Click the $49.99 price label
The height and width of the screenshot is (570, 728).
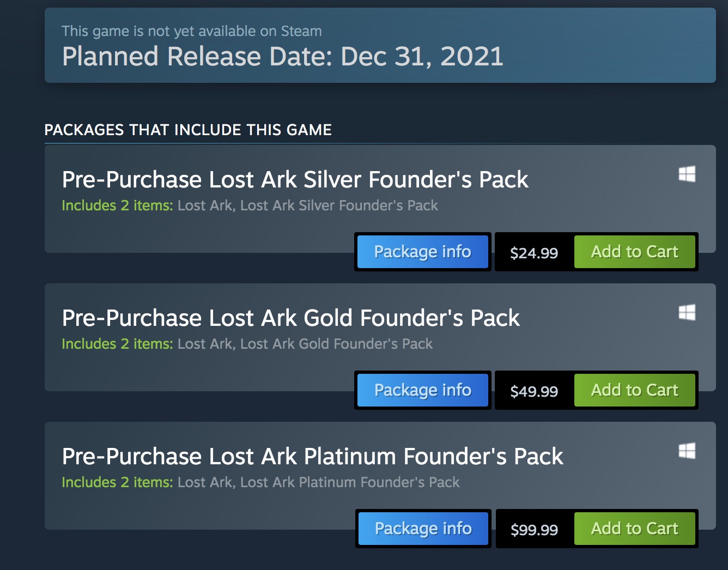pyautogui.click(x=534, y=391)
